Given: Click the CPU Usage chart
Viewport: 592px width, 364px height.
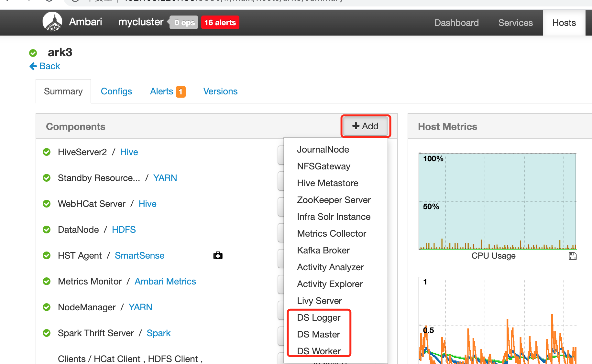Looking at the screenshot, I should pos(497,201).
